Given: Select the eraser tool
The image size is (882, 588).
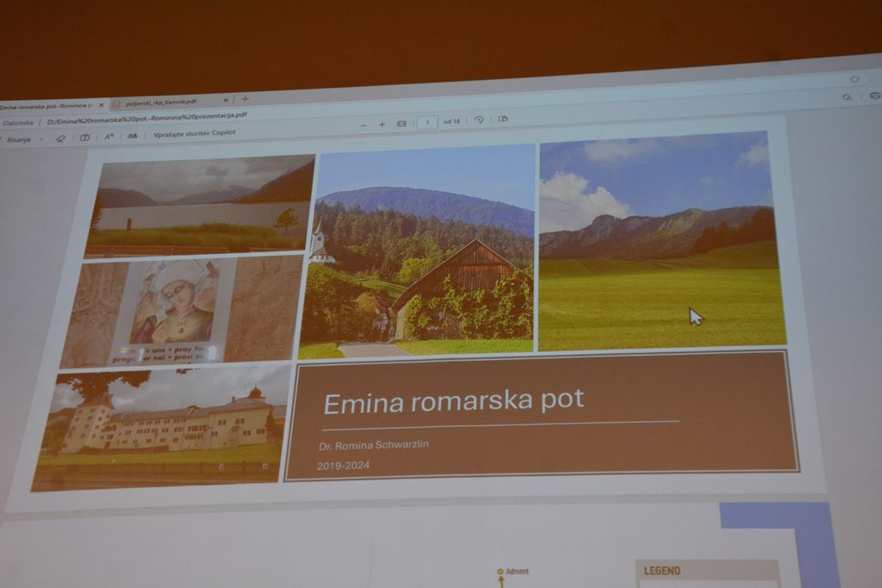Looking at the screenshot, I should click(x=60, y=138).
